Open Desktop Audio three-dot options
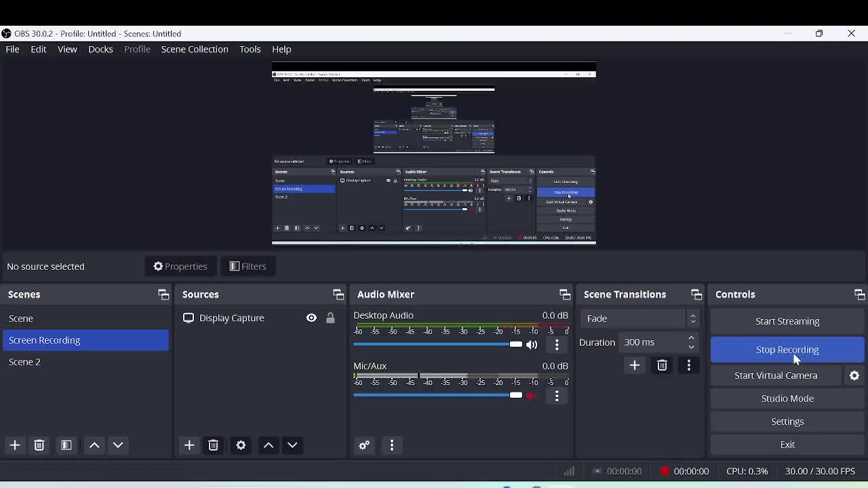This screenshot has height=488, width=868. (x=557, y=345)
